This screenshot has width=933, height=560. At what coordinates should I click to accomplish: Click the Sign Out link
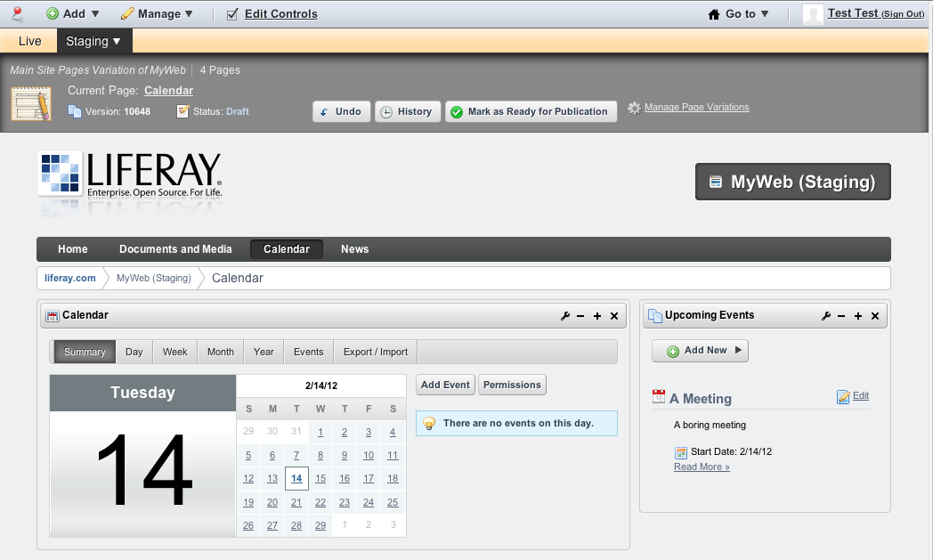(x=903, y=13)
